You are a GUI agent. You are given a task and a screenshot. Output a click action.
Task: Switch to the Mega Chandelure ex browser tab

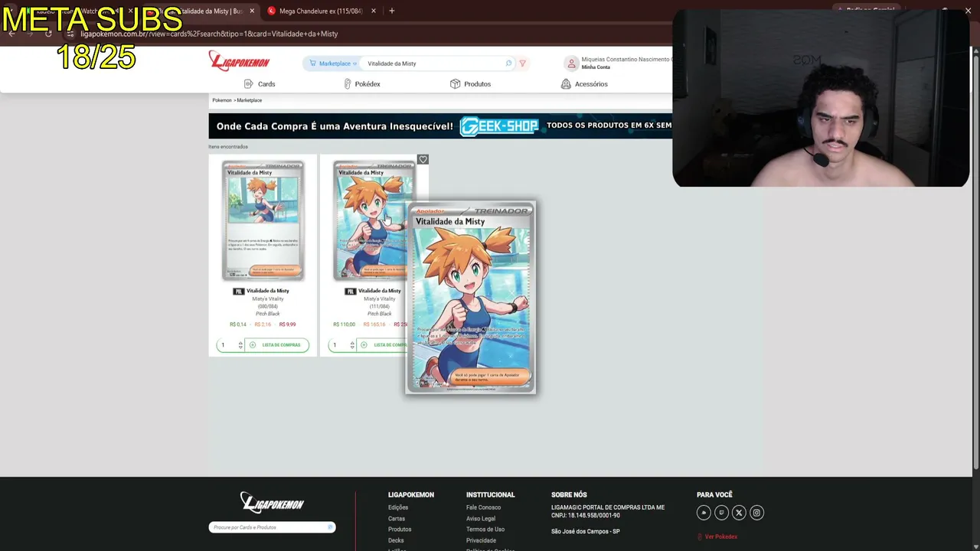(320, 11)
